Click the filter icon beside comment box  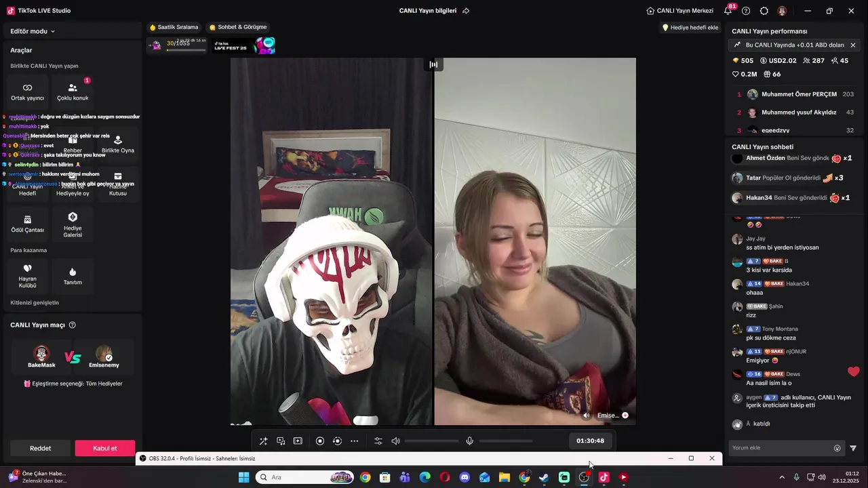[853, 448]
